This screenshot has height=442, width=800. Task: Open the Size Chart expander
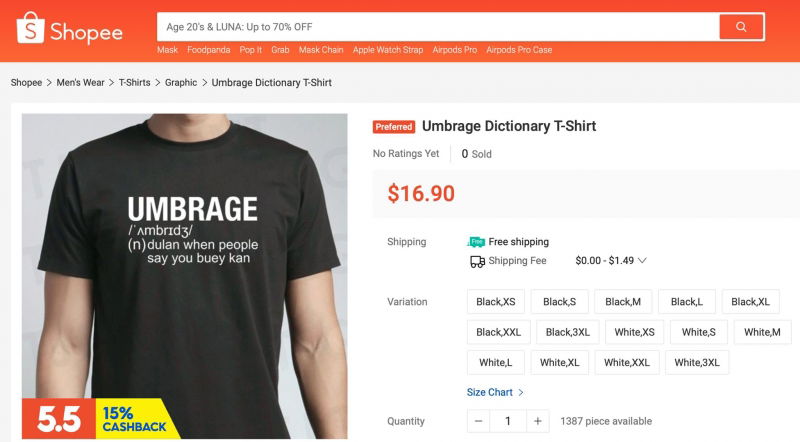[495, 392]
